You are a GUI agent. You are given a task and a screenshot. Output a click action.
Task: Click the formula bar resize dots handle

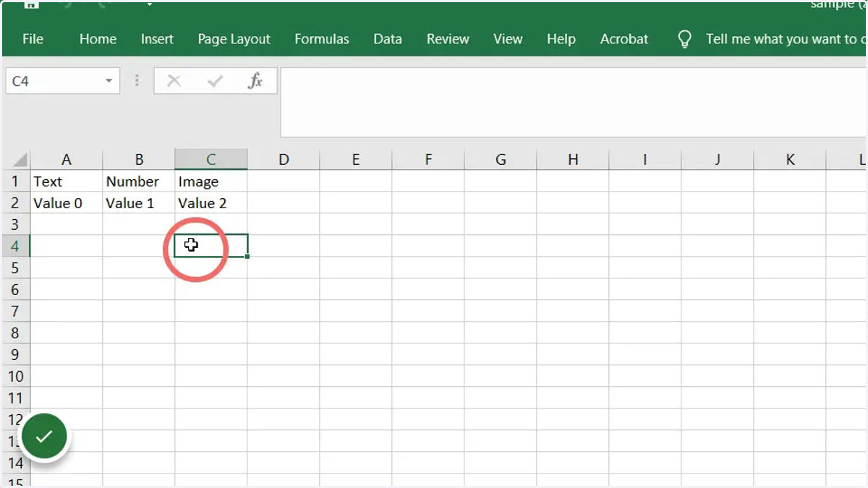(137, 81)
